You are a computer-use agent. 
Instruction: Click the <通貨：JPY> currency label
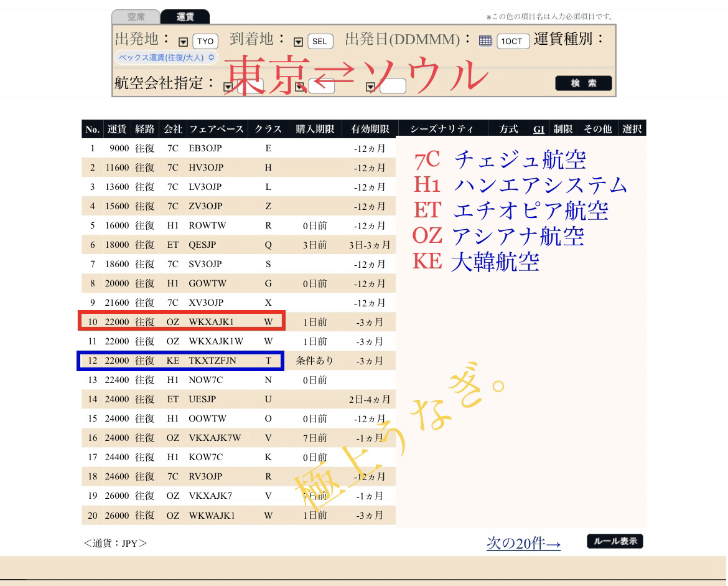(x=115, y=543)
